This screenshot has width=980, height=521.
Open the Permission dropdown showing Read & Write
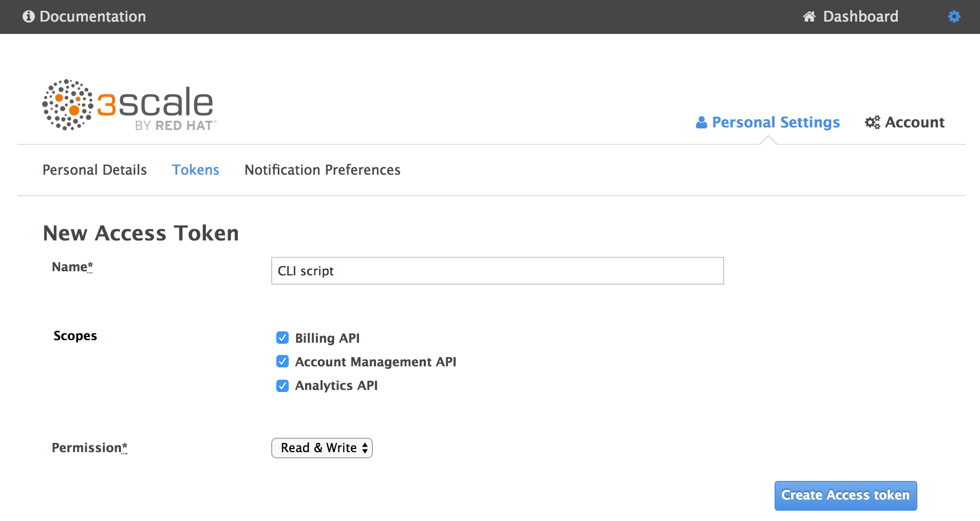click(322, 448)
